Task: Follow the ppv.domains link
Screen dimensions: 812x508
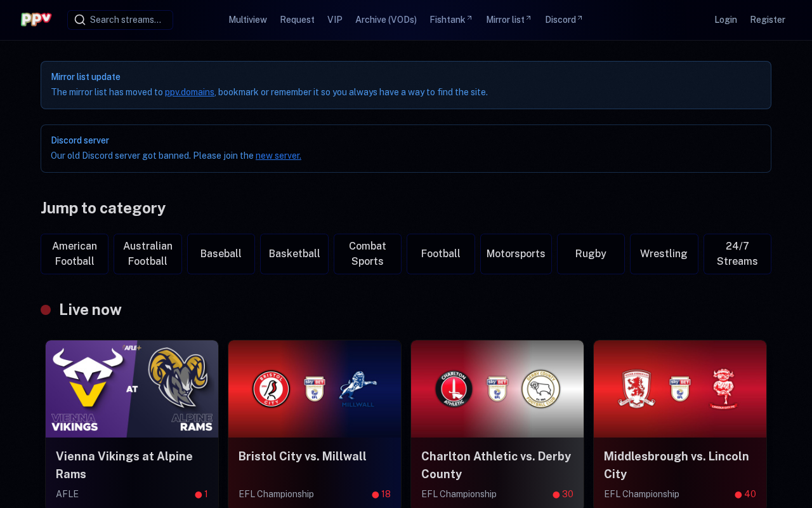Action: [190, 92]
